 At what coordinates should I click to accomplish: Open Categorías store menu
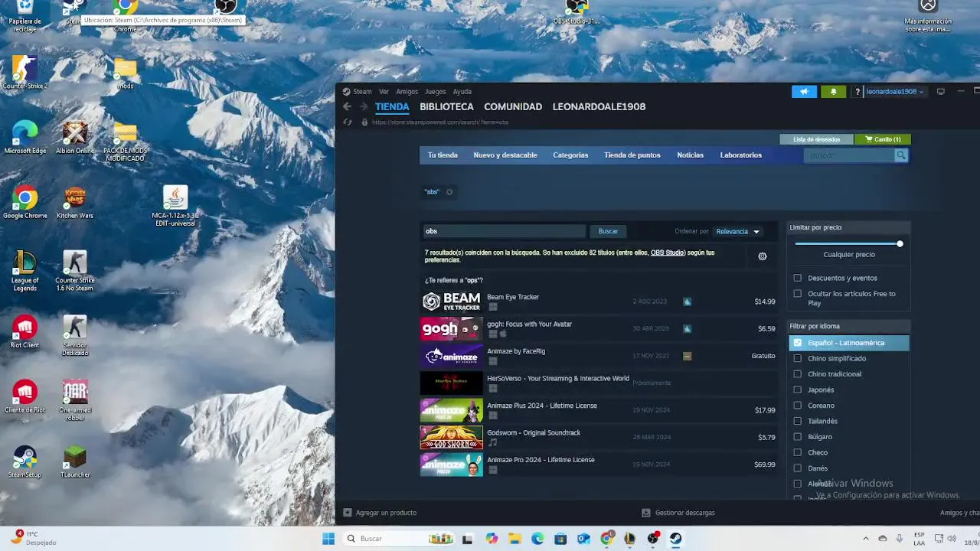[570, 155]
